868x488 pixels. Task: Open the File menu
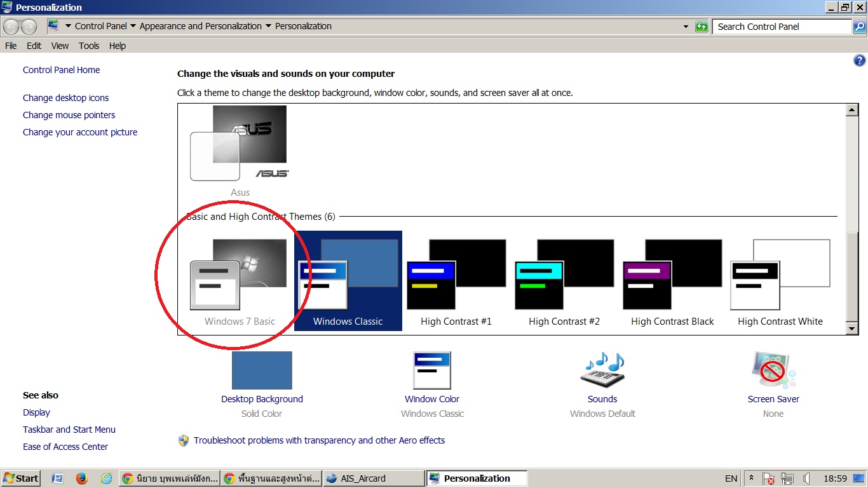[x=11, y=46]
